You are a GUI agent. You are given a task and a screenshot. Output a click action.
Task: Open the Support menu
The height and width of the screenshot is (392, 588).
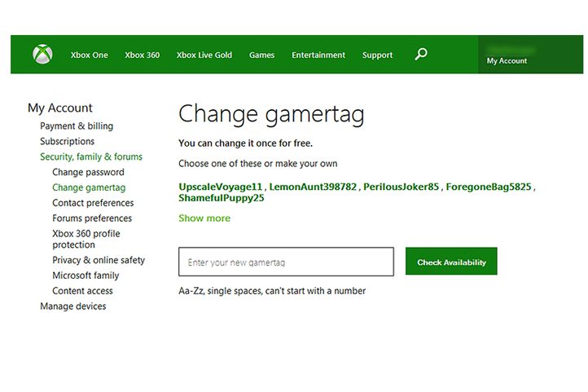(377, 55)
